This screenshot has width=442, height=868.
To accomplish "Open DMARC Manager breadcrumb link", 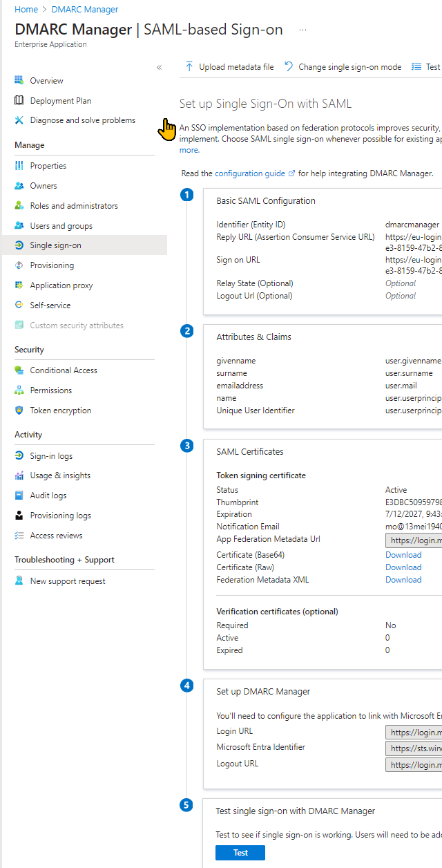I will tap(84, 9).
